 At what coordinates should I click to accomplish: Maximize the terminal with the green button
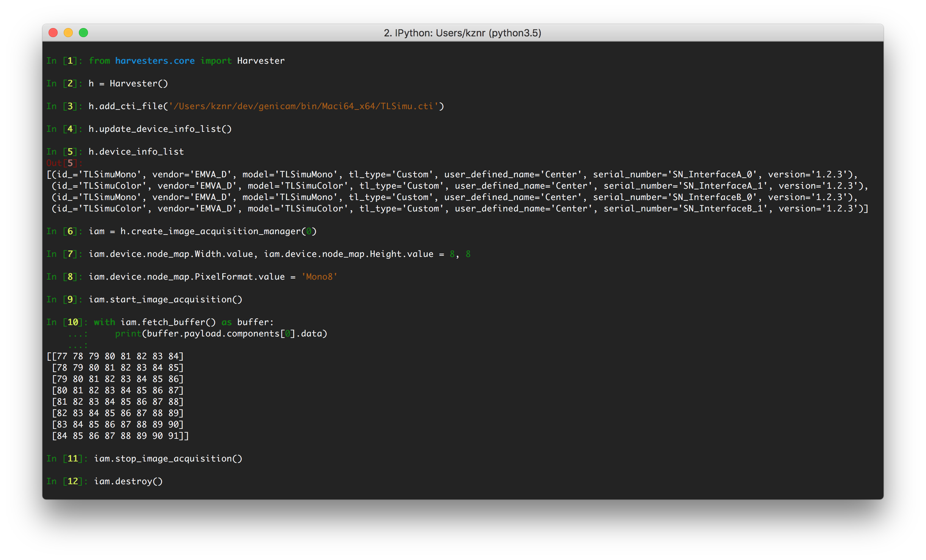click(83, 33)
